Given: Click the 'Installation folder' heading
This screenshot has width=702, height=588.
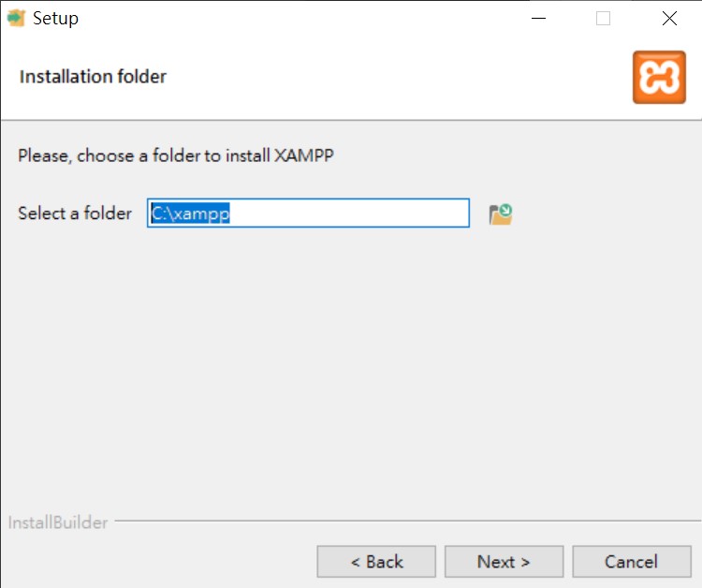Looking at the screenshot, I should (93, 77).
